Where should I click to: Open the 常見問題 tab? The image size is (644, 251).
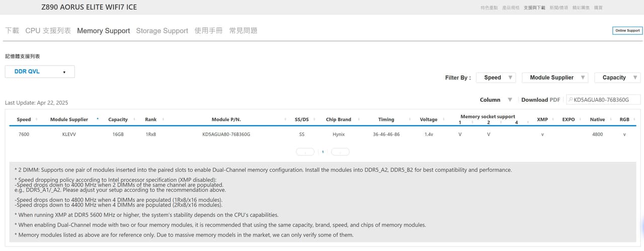tap(243, 31)
